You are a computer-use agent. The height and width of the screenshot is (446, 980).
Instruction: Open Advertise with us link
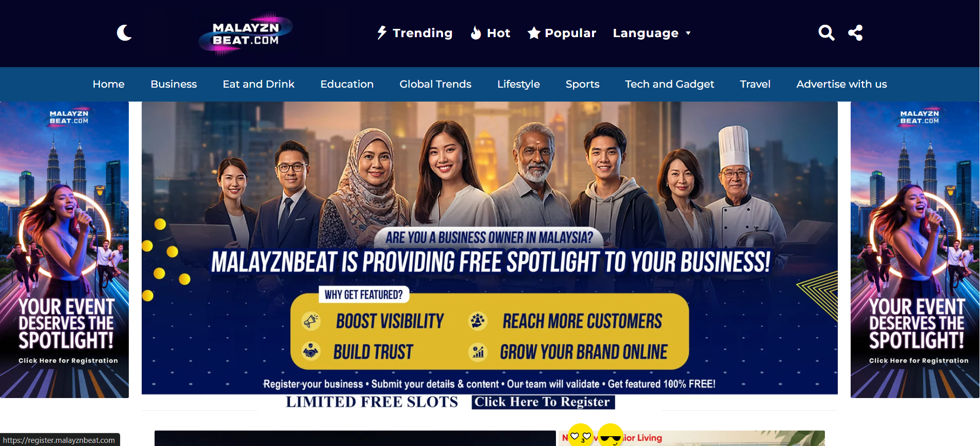[841, 84]
